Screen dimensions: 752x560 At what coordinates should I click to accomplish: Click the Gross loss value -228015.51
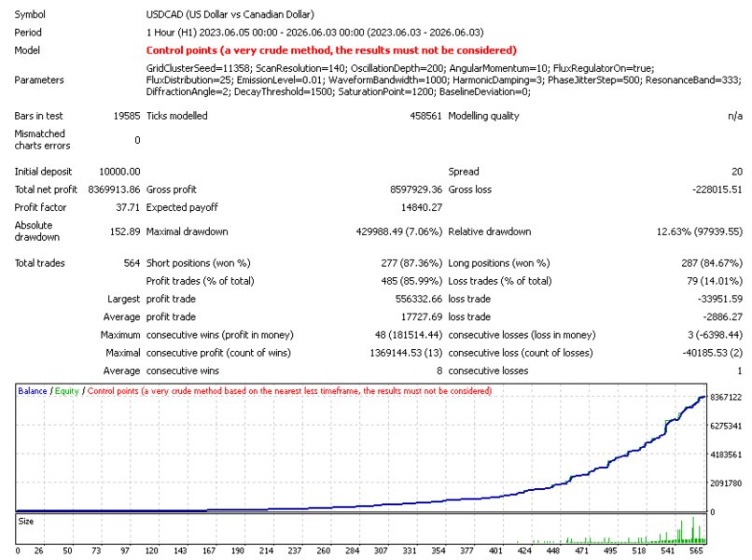pos(717,189)
